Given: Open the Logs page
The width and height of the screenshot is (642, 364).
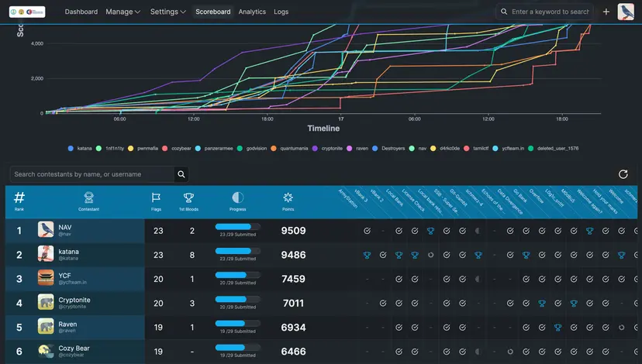Looking at the screenshot, I should point(281,12).
